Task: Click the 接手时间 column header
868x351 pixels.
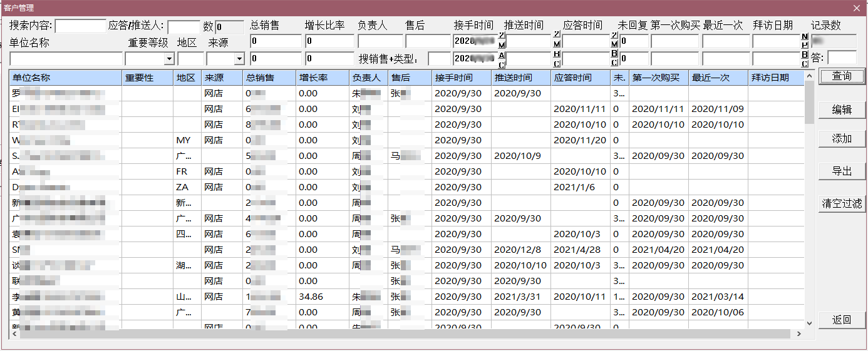Action: (461, 78)
